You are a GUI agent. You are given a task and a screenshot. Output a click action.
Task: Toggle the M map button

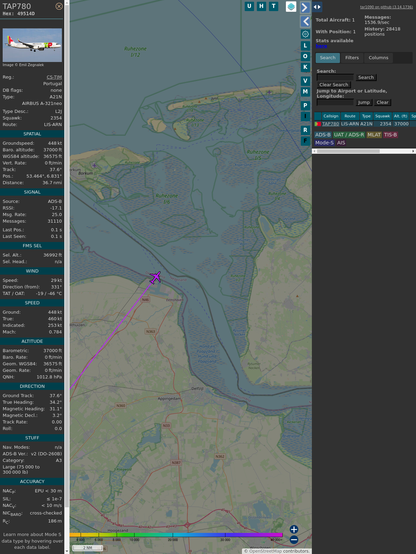click(x=305, y=92)
